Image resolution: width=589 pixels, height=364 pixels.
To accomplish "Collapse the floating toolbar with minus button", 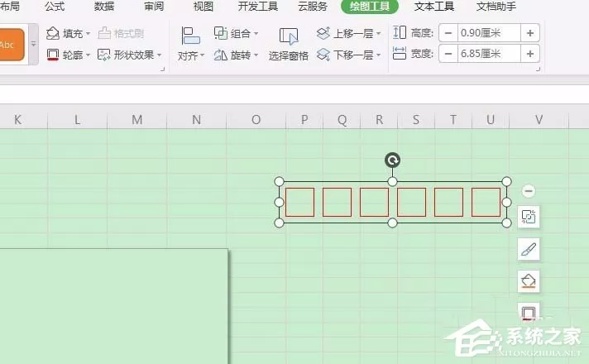I will click(x=529, y=191).
